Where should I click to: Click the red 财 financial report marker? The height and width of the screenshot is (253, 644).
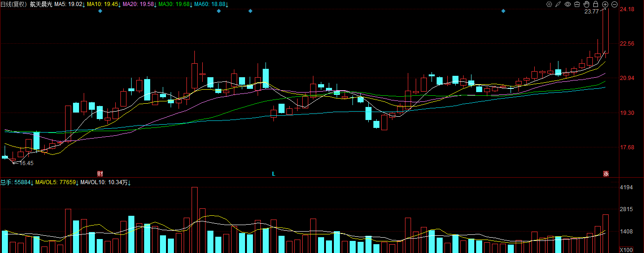(x=100, y=173)
